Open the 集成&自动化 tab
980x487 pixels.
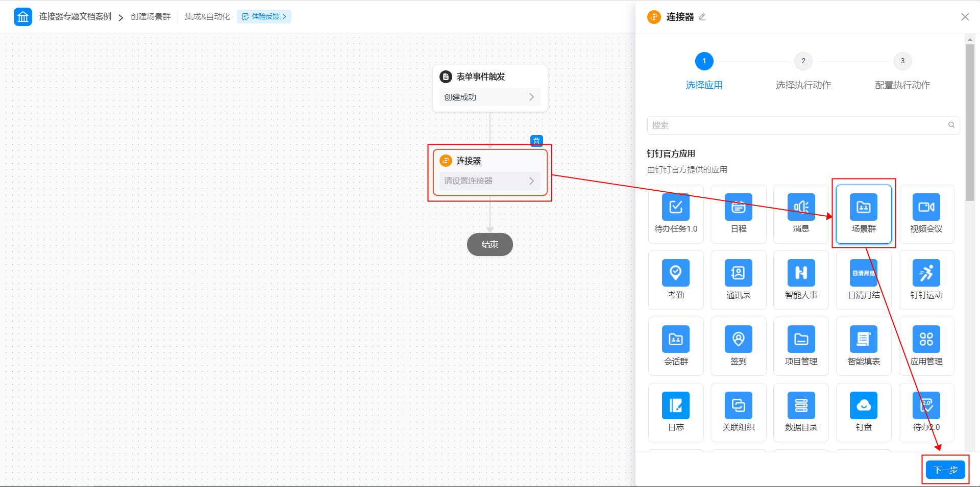(207, 17)
